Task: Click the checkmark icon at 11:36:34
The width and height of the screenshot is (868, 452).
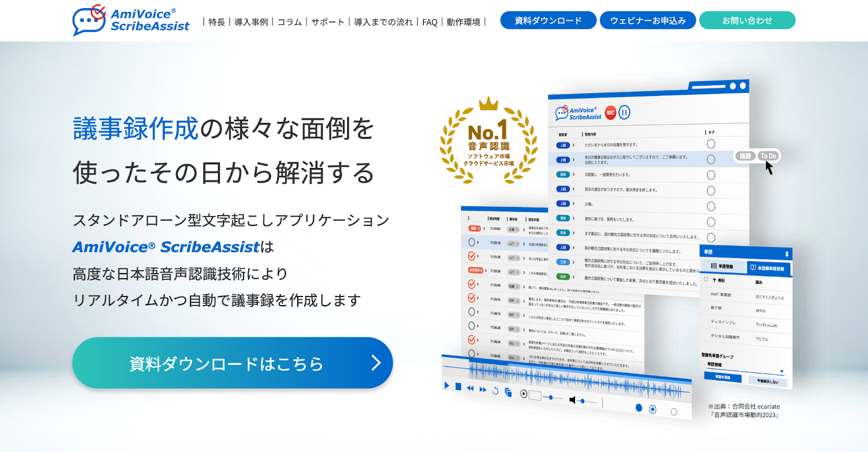Action: pos(472,340)
